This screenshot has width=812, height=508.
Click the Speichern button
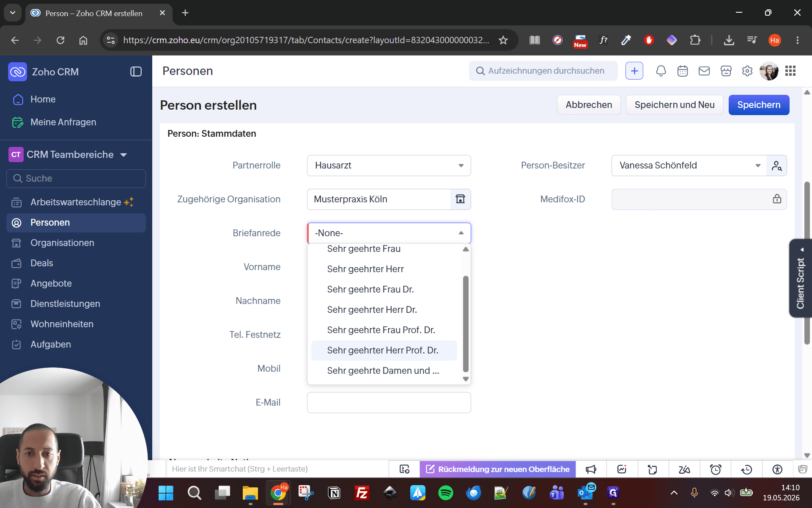[759, 105]
